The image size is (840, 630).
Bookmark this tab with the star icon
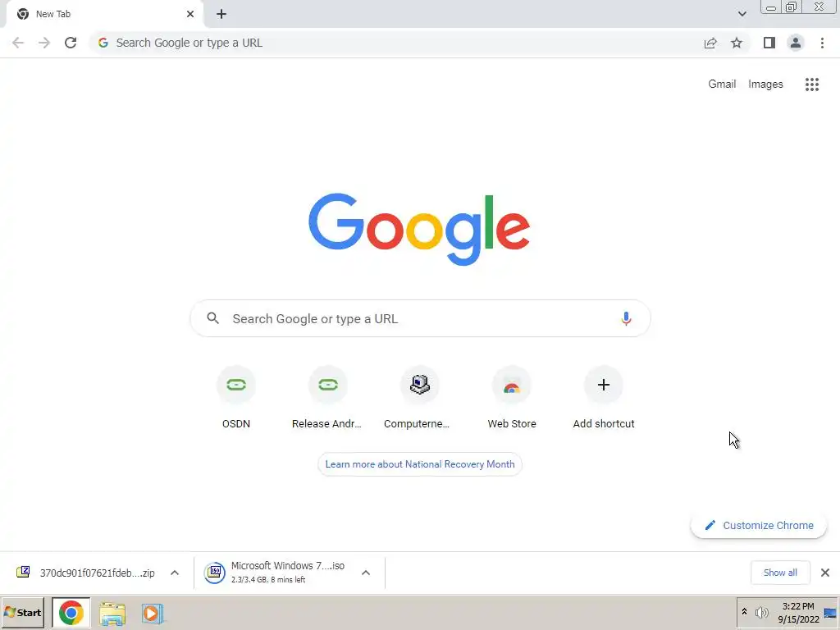[x=737, y=43]
